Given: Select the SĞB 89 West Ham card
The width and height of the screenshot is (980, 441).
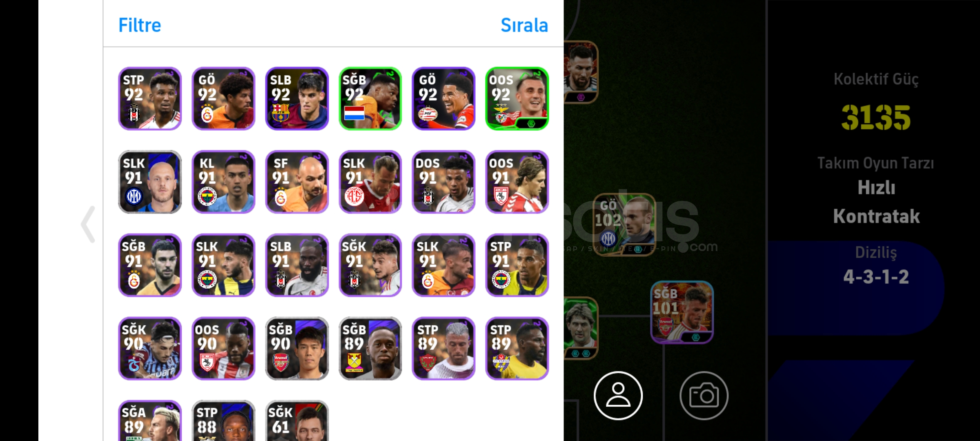Looking at the screenshot, I should click(370, 348).
